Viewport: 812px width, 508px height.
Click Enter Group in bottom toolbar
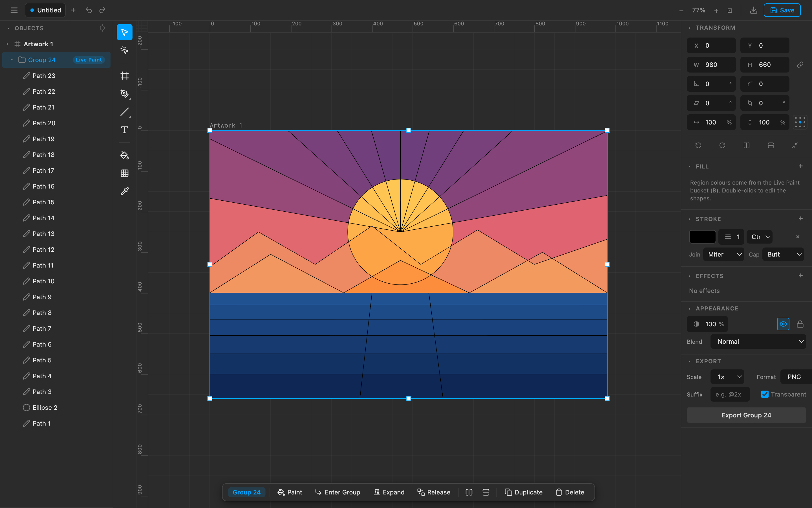(337, 492)
